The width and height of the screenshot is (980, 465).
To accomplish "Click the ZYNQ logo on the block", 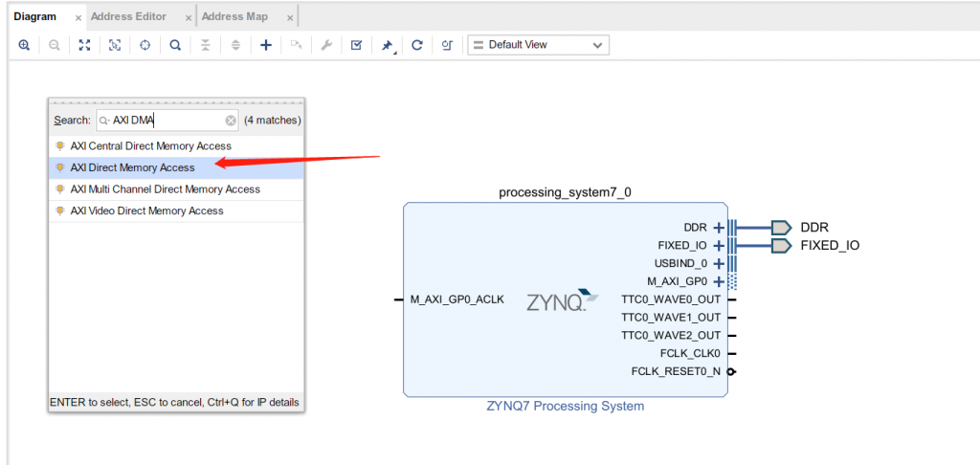I will tap(563, 300).
